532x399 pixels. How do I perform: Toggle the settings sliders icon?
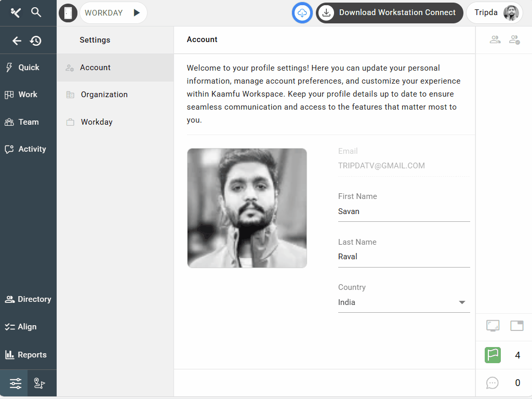pyautogui.click(x=15, y=384)
